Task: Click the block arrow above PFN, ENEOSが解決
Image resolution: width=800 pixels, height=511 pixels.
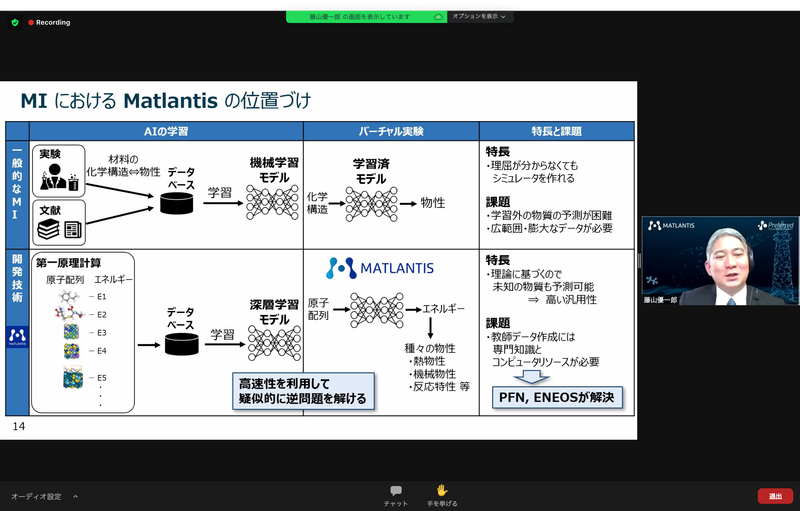Action: pos(531,378)
